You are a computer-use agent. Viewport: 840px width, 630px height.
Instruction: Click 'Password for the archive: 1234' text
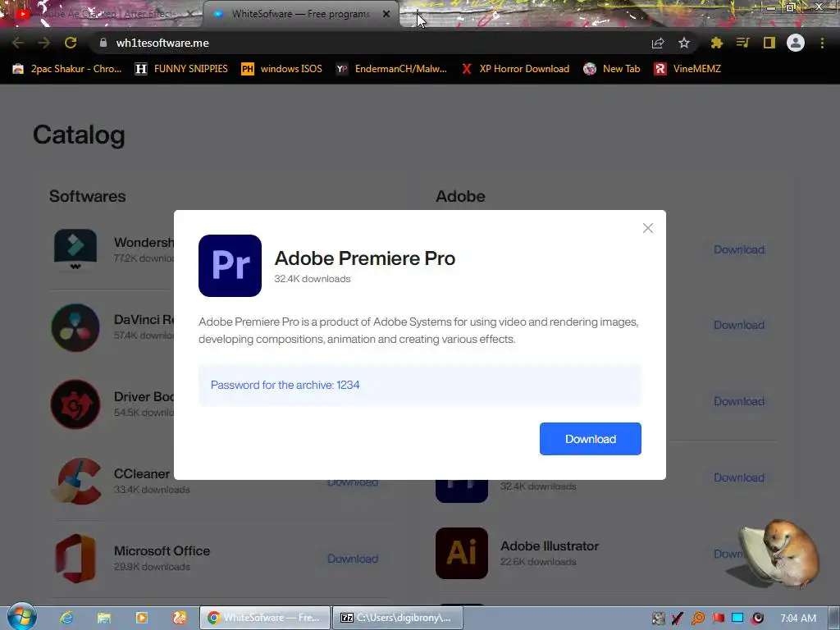[285, 386]
